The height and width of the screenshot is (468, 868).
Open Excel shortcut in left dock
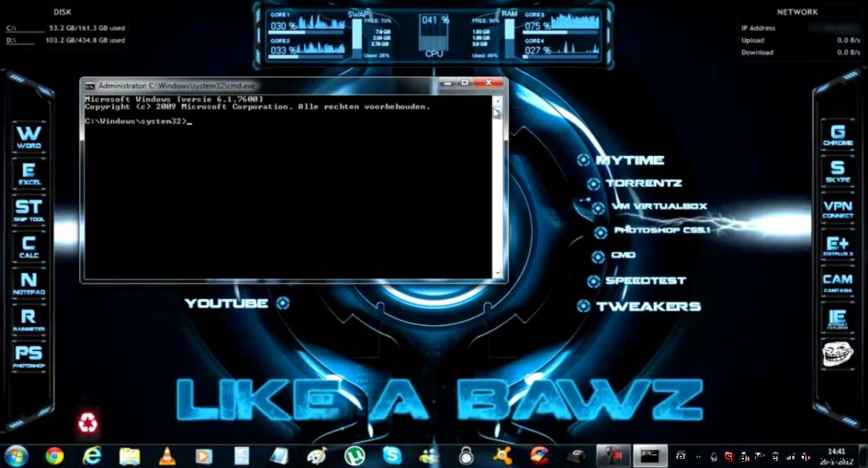click(x=29, y=173)
